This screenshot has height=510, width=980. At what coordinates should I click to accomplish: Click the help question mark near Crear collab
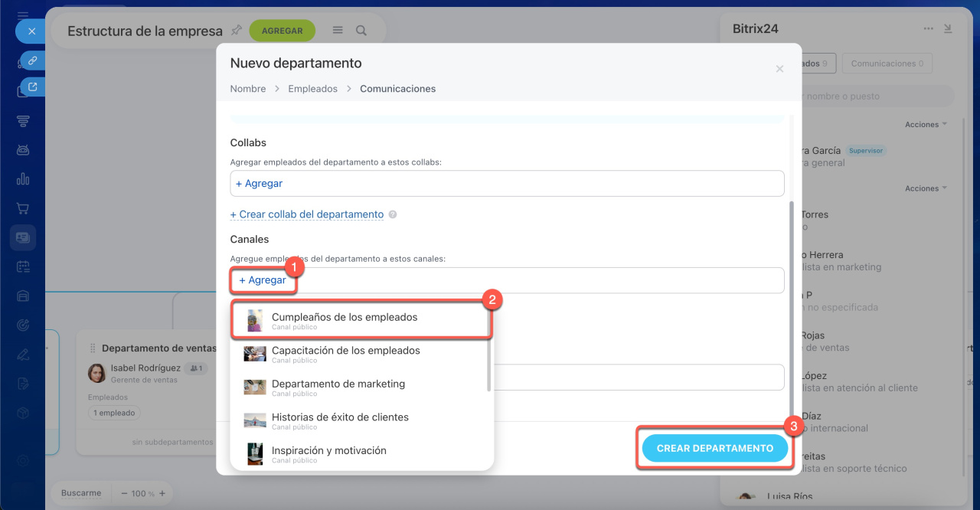[393, 215]
